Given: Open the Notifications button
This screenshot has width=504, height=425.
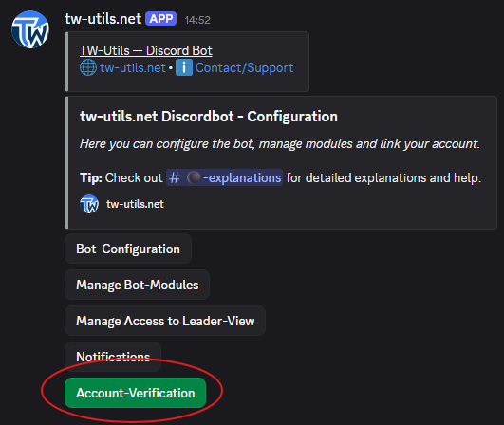Looking at the screenshot, I should [x=113, y=357].
